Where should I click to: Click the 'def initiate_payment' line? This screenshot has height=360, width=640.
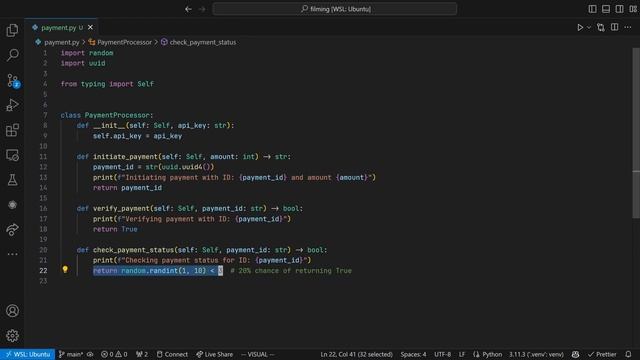(x=184, y=157)
